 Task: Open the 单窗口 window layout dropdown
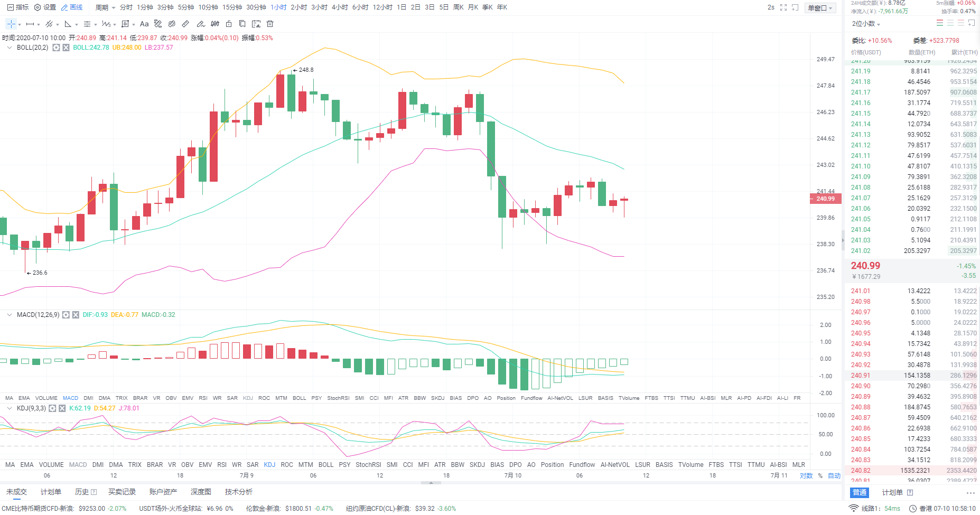click(x=820, y=8)
